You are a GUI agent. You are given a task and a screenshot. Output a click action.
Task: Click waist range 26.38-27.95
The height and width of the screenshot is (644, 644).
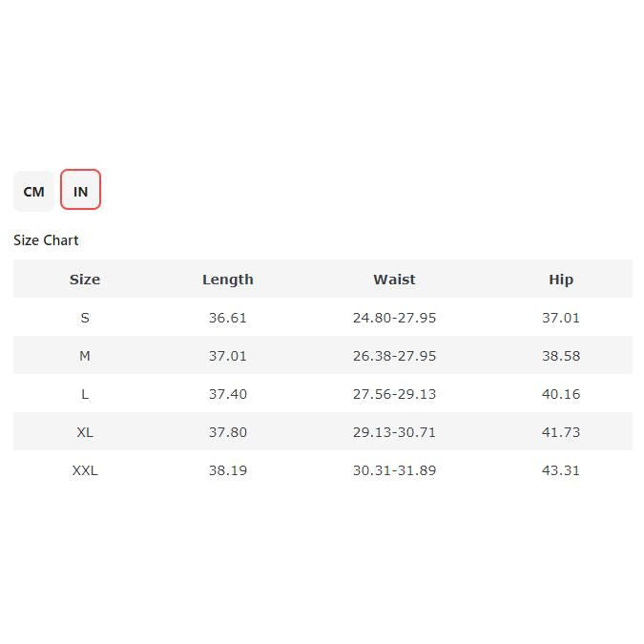click(x=394, y=356)
